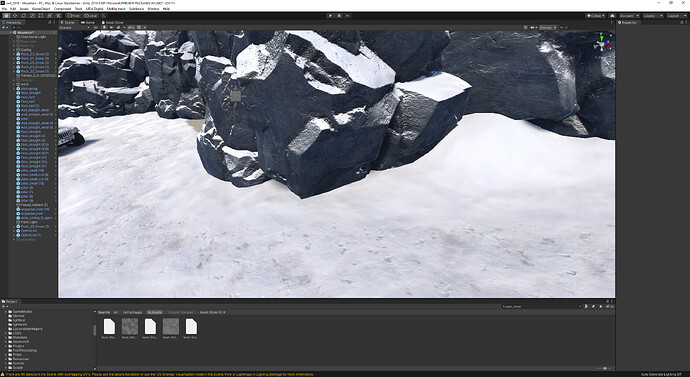Expand the Scenes folder

6,363
